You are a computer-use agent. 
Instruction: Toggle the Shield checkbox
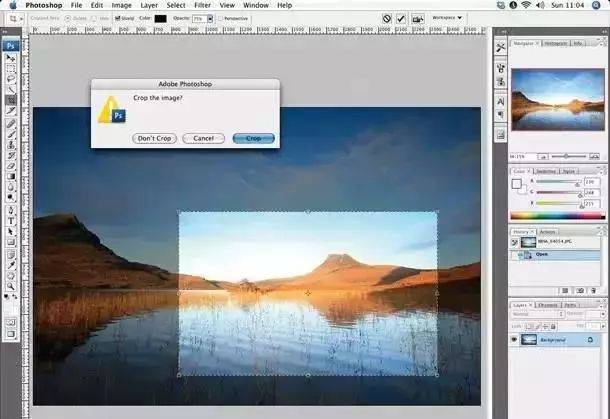coord(117,18)
